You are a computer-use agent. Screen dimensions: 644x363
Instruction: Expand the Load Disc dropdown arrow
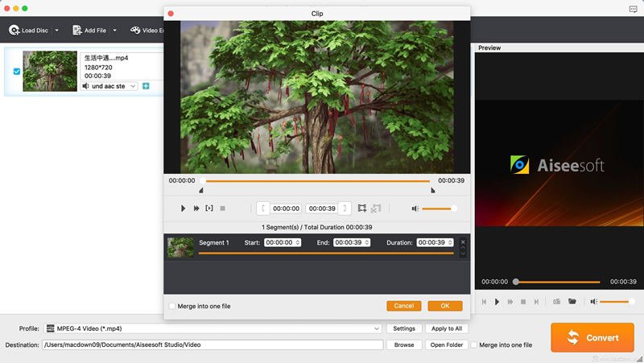point(56,30)
